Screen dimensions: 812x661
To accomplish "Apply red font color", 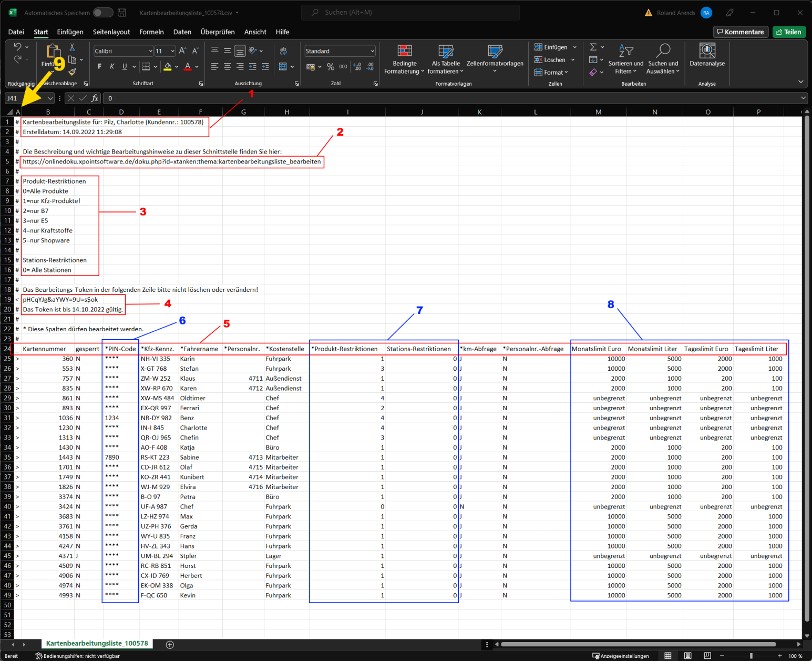I will [x=188, y=66].
